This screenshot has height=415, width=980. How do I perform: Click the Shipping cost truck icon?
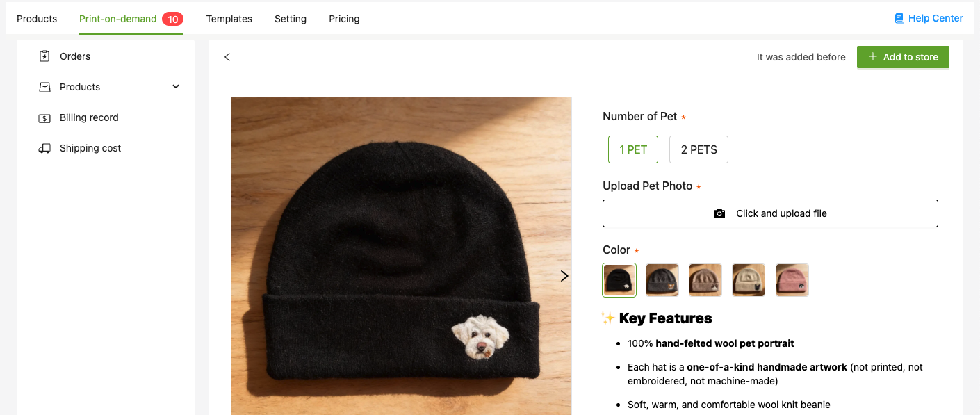(44, 148)
